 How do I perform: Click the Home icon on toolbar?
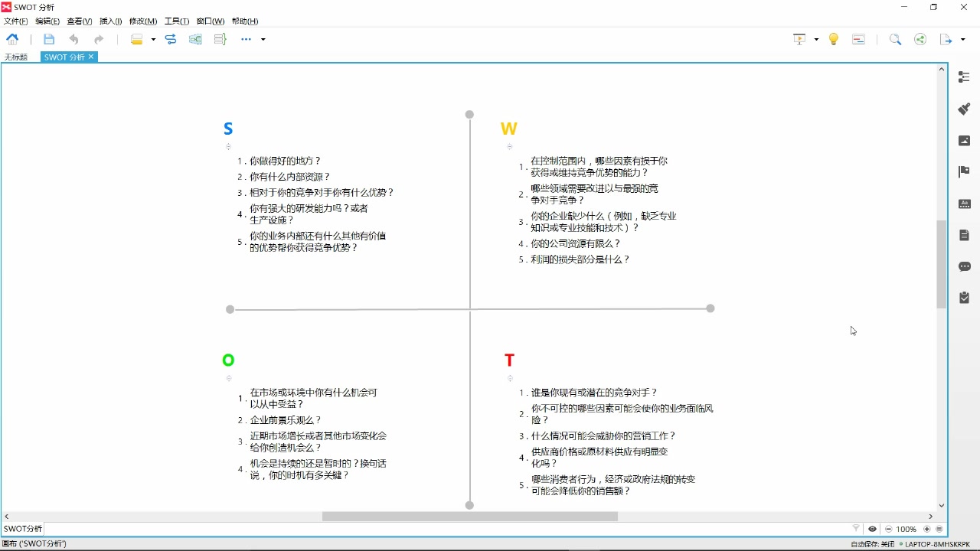[x=11, y=39]
